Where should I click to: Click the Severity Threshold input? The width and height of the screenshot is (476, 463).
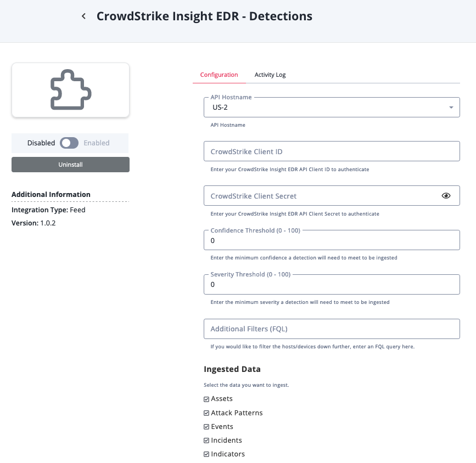point(332,284)
